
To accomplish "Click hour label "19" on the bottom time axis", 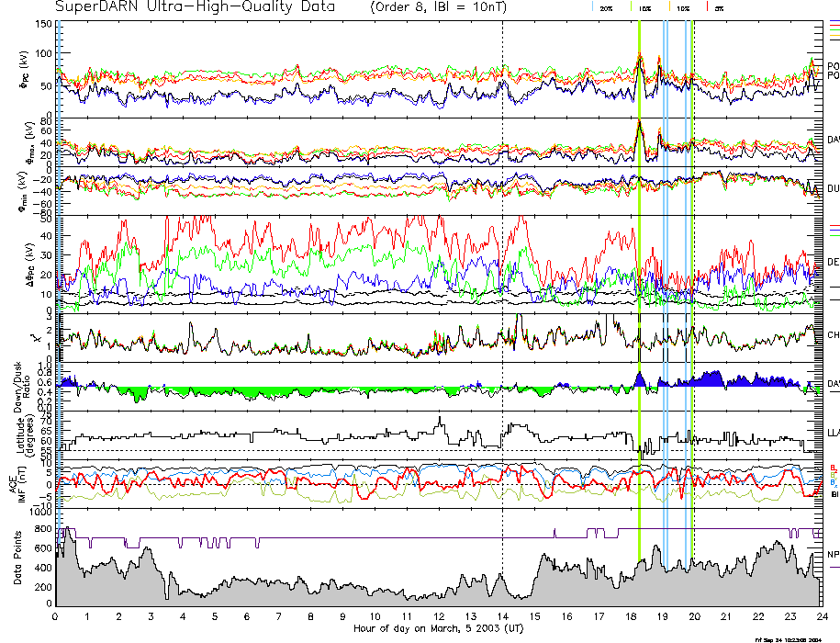I will [663, 616].
